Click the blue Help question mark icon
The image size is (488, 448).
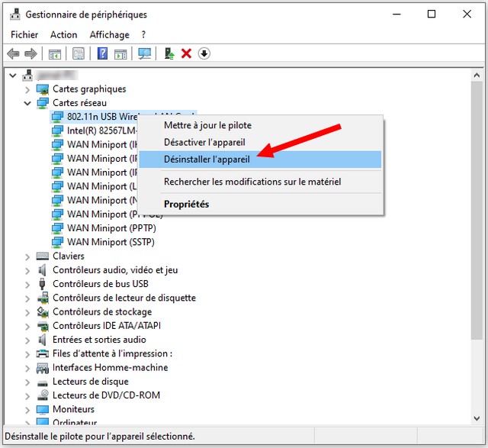(102, 53)
